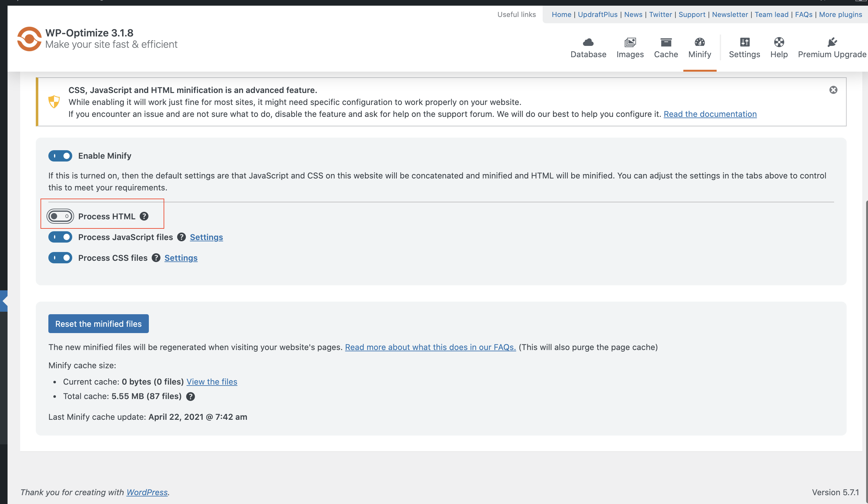This screenshot has height=504, width=868.
Task: Open Settings link for Process CSS files
Action: coord(181,258)
